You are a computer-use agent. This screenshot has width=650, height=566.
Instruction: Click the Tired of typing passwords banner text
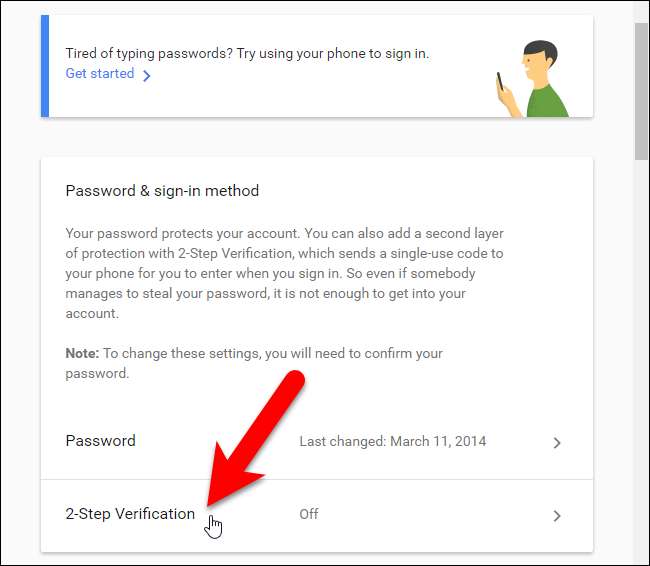pyautogui.click(x=247, y=53)
